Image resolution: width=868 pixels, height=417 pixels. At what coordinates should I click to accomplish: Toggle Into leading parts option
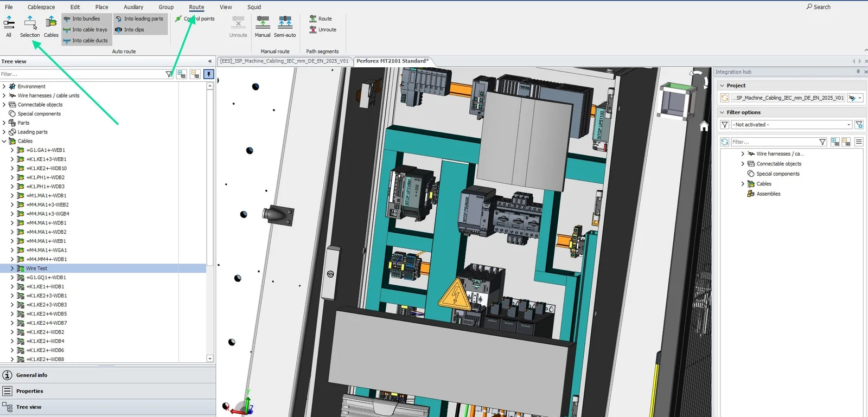point(139,18)
